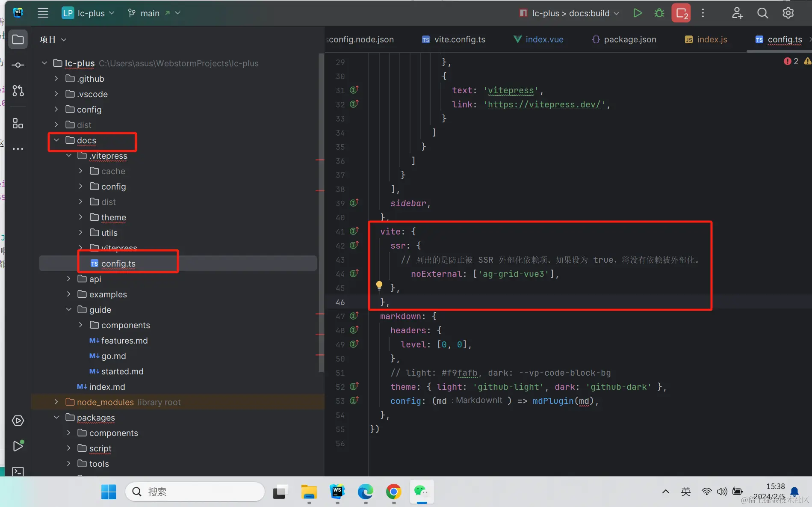812x507 pixels.
Task: Open IDE settings gear icon
Action: click(788, 13)
